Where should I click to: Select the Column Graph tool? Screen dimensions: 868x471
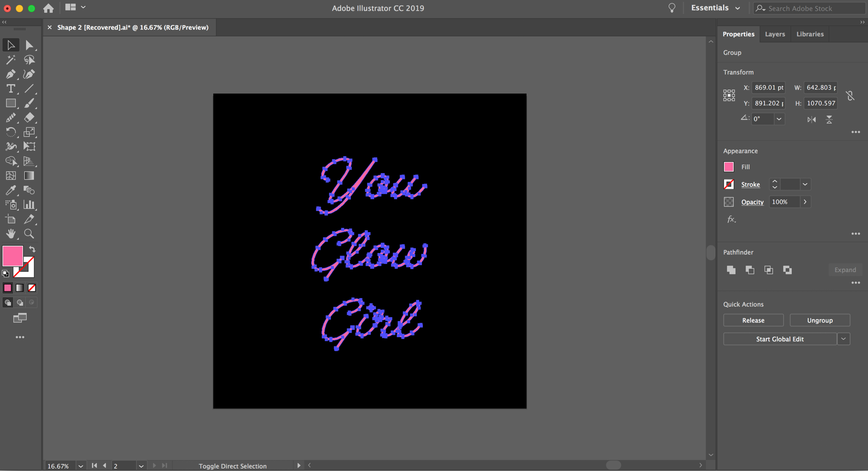29,205
